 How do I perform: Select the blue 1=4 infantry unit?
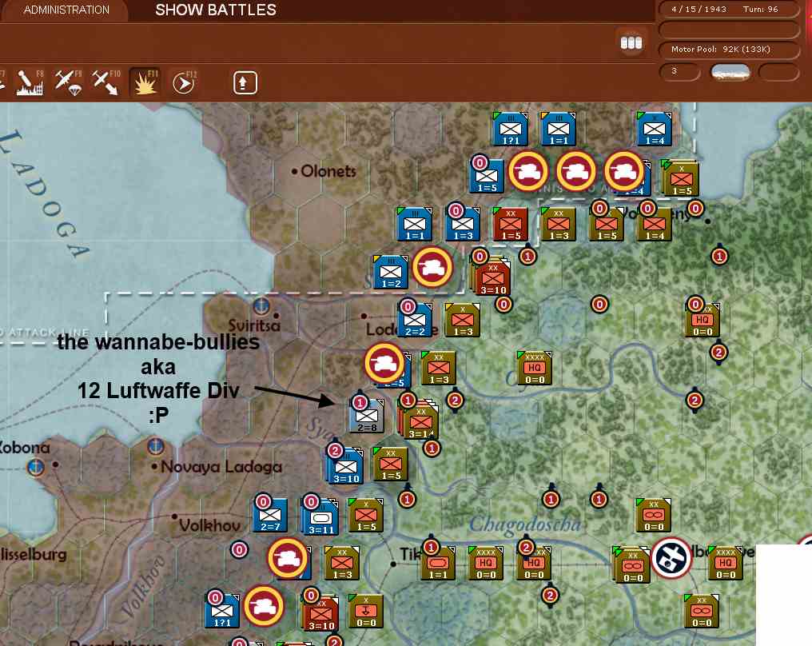pyautogui.click(x=655, y=129)
